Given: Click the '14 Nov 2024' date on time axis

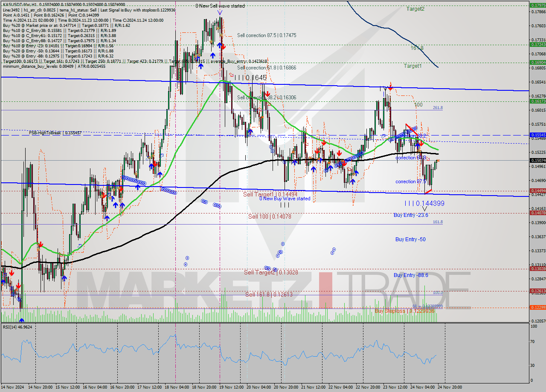Looking at the screenshot, I should pyautogui.click(x=12, y=387).
